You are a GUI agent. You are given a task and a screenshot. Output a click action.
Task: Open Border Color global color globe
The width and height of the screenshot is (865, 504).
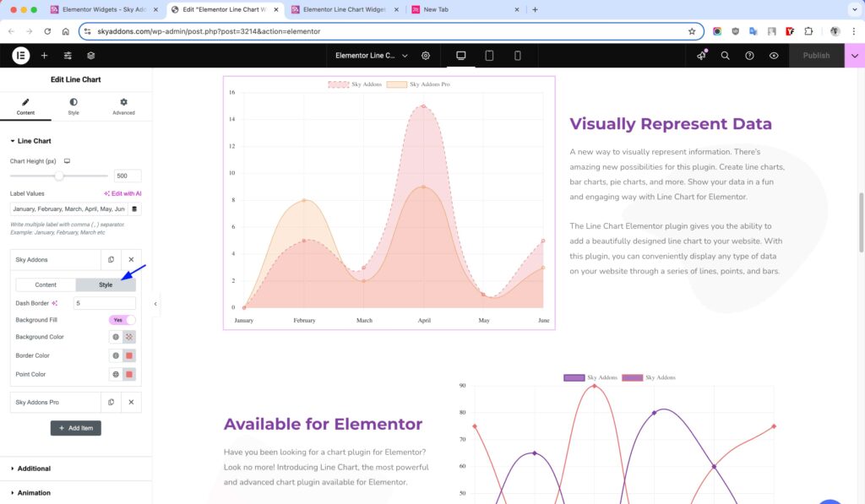(x=116, y=355)
